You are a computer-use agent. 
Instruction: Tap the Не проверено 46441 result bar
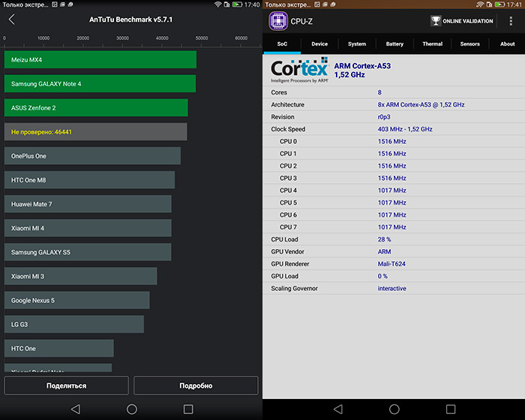click(95, 132)
